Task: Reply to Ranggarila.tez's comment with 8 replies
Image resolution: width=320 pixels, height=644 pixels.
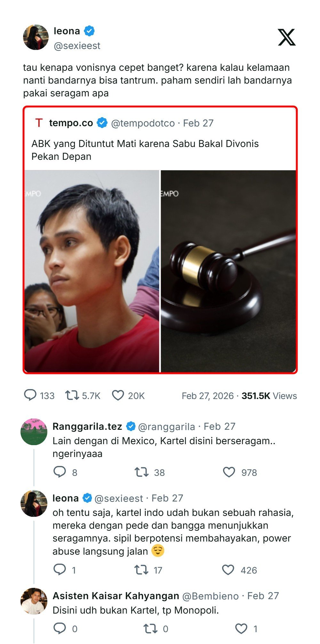Action: click(60, 472)
